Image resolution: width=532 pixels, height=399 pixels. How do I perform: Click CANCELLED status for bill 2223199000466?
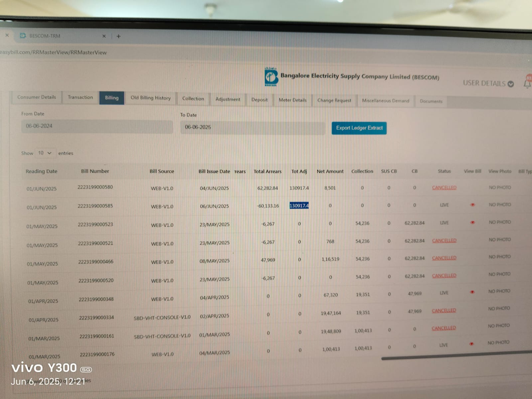click(444, 258)
